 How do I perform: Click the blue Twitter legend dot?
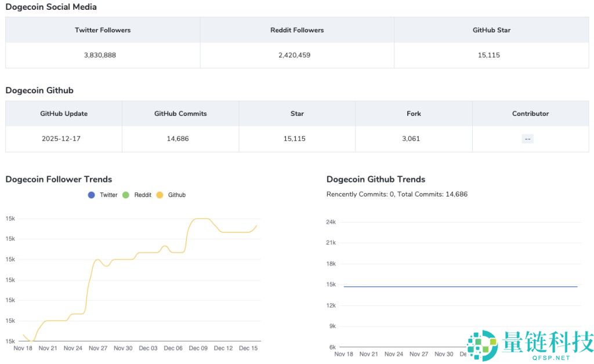click(x=91, y=195)
